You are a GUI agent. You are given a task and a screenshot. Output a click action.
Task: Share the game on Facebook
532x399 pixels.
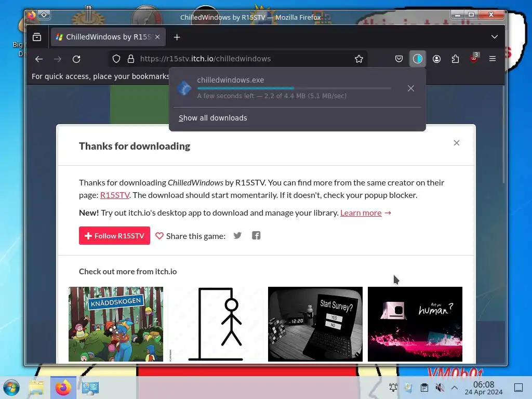point(256,235)
